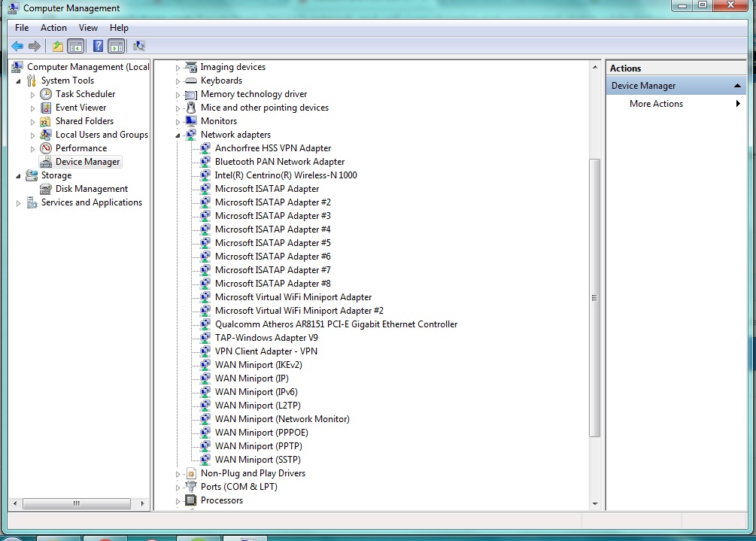The image size is (756, 541).
Task: Click the blue Help question mark icon
Action: pos(98,47)
